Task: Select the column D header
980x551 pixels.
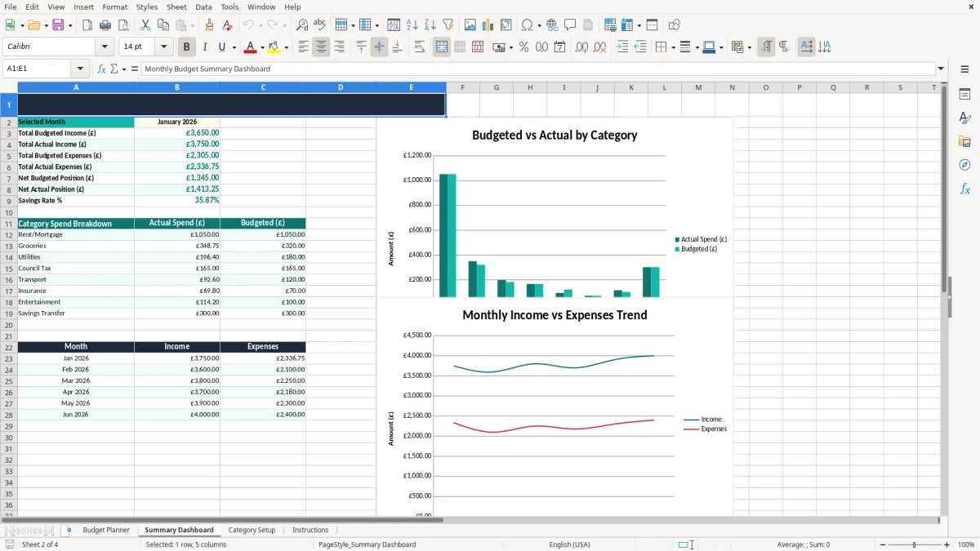Action: (341, 87)
